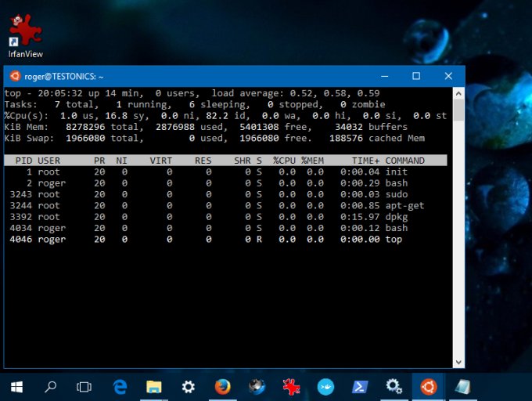The height and width of the screenshot is (401, 532).
Task: Maximize the Bash terminal window
Action: [416, 76]
